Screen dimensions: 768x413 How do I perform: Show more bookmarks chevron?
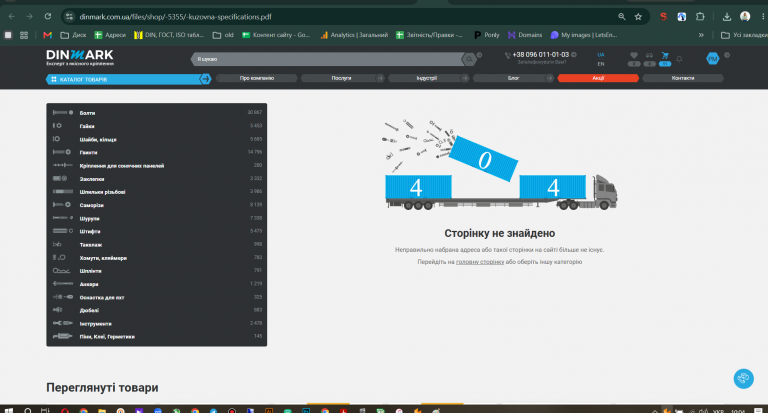[701, 35]
